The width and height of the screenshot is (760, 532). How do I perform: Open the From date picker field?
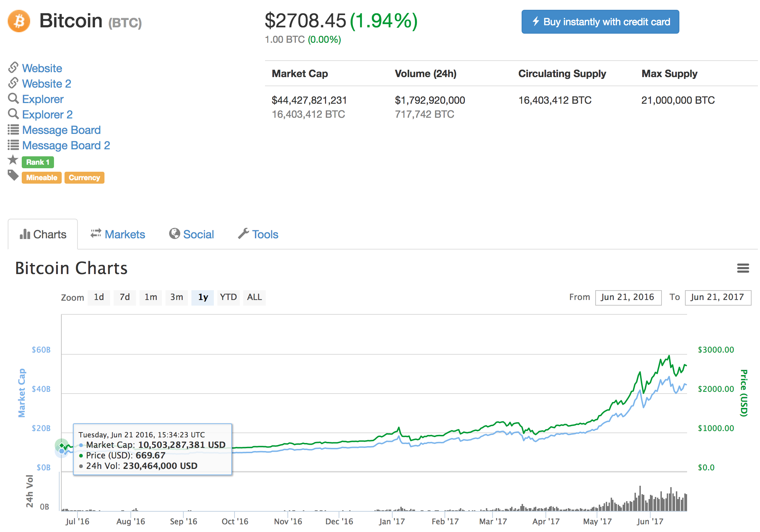coord(628,297)
